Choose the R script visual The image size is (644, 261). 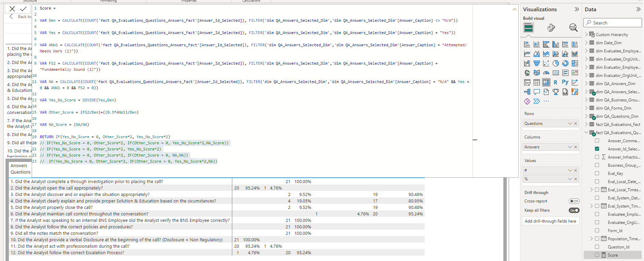[555, 82]
